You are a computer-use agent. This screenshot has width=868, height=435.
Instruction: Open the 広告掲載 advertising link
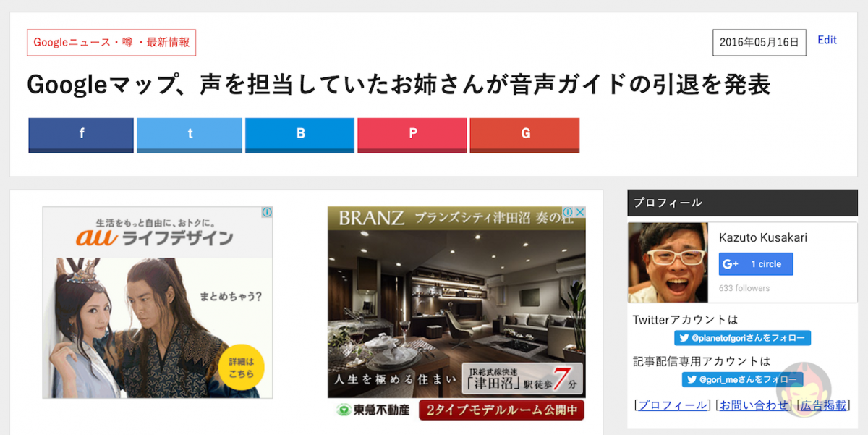coord(823,405)
